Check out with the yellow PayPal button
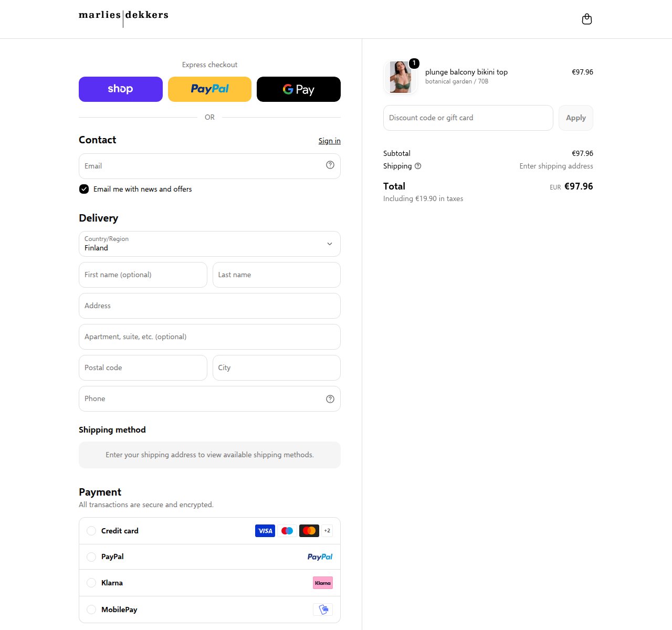This screenshot has height=630, width=672. [209, 89]
